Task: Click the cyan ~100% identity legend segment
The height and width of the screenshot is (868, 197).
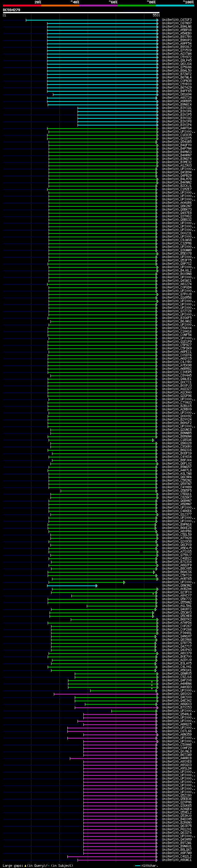Action: (175, 6)
